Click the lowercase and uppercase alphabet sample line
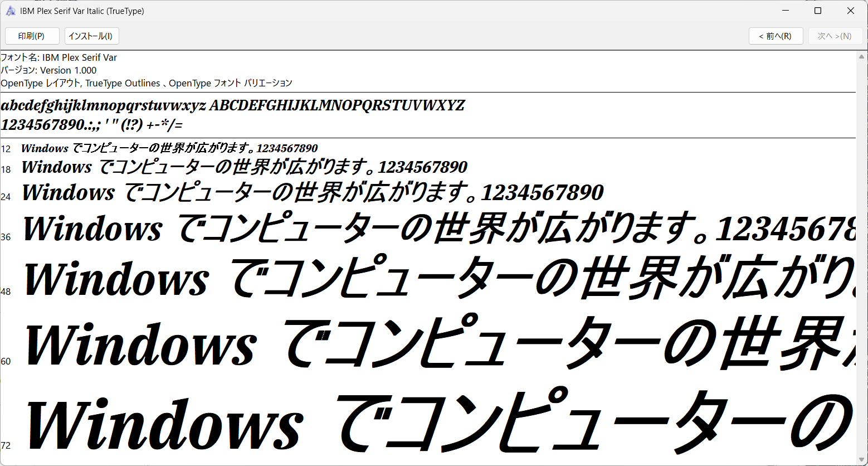Viewport: 868px width, 466px height. pyautogui.click(x=233, y=105)
